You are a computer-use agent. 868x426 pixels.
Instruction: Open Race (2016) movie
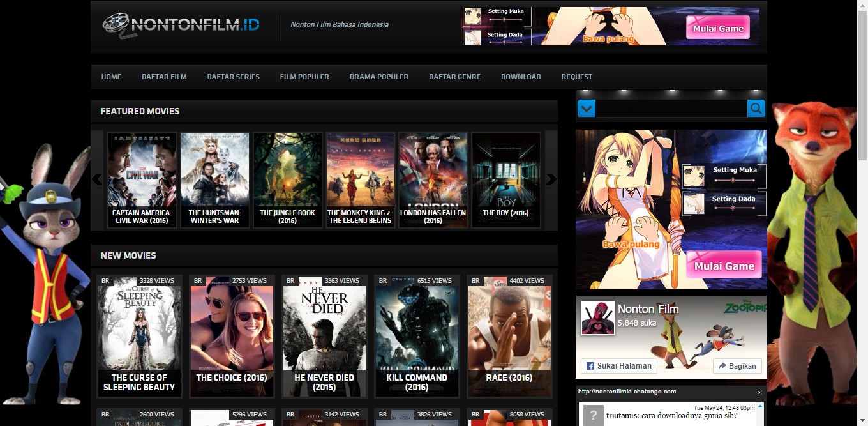tap(509, 337)
